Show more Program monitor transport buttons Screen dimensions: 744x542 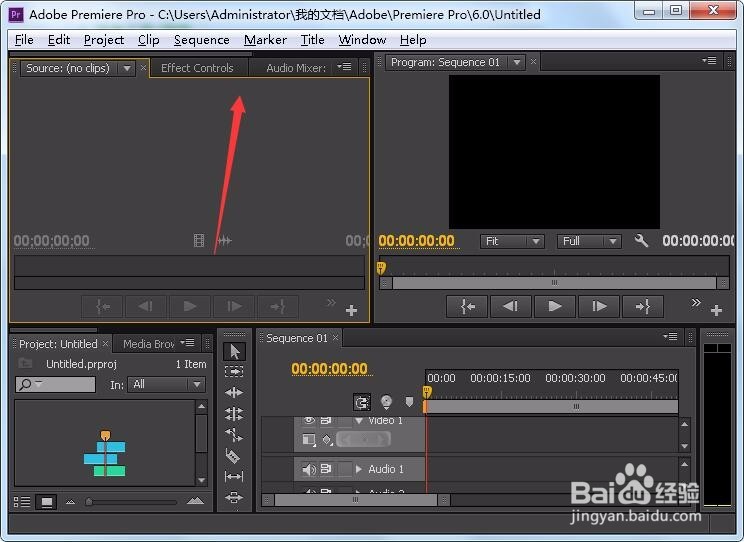pos(696,302)
